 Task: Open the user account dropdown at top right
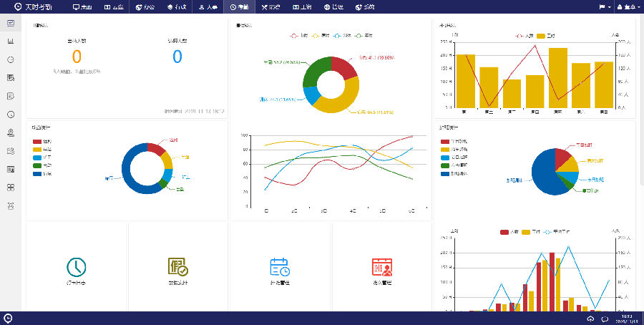(628, 7)
